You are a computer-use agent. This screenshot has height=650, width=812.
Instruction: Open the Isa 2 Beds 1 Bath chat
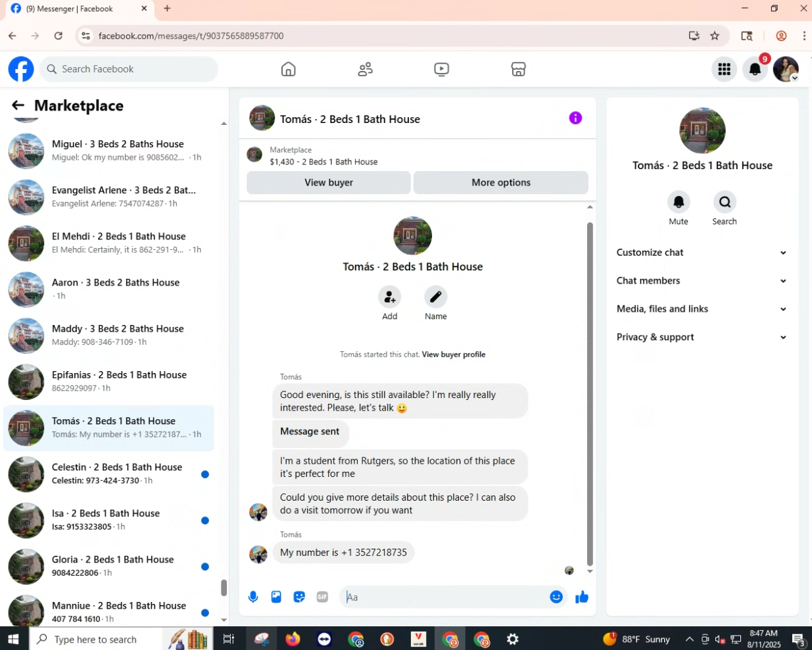108,520
